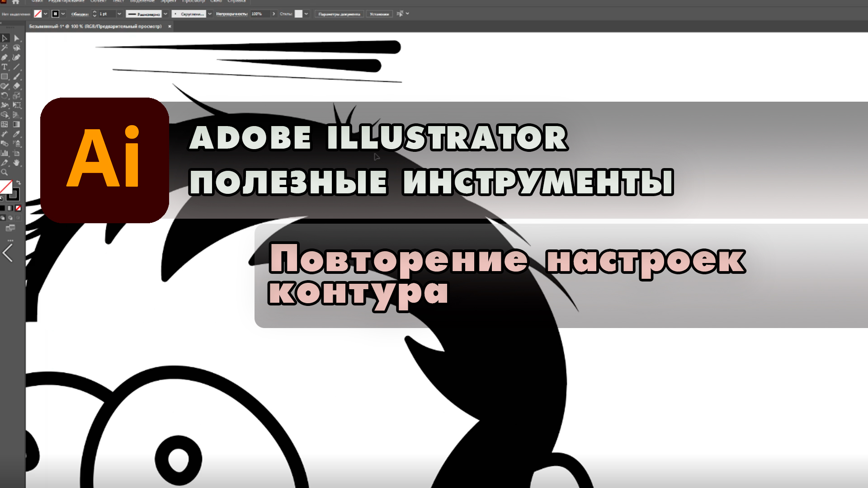Close the Безымянный-1 document tab
This screenshot has width=868, height=488.
(170, 26)
